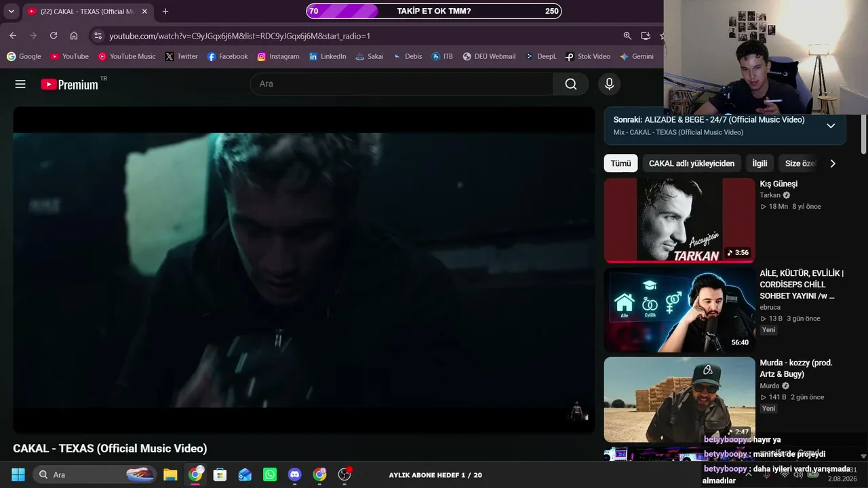Image resolution: width=868 pixels, height=488 pixels.
Task: Select the "İlgili" filter chip
Action: (x=759, y=163)
